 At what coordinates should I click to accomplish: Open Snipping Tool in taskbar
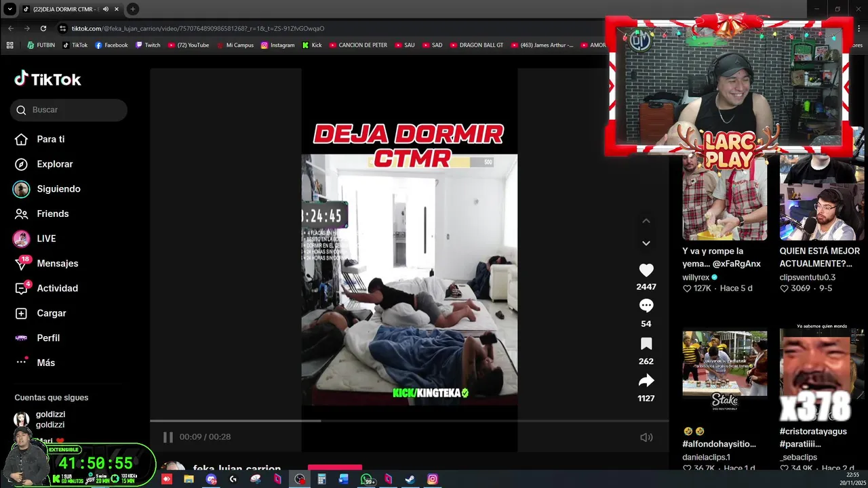click(256, 479)
